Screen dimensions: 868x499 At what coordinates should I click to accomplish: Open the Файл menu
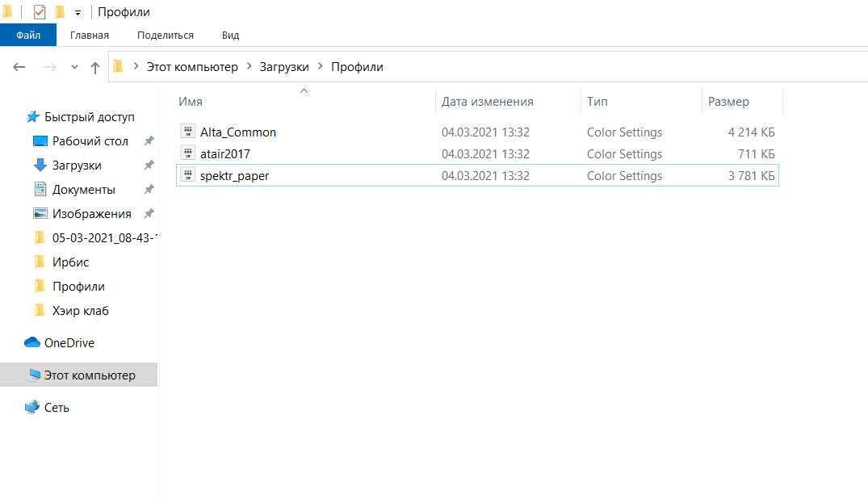[x=28, y=36]
